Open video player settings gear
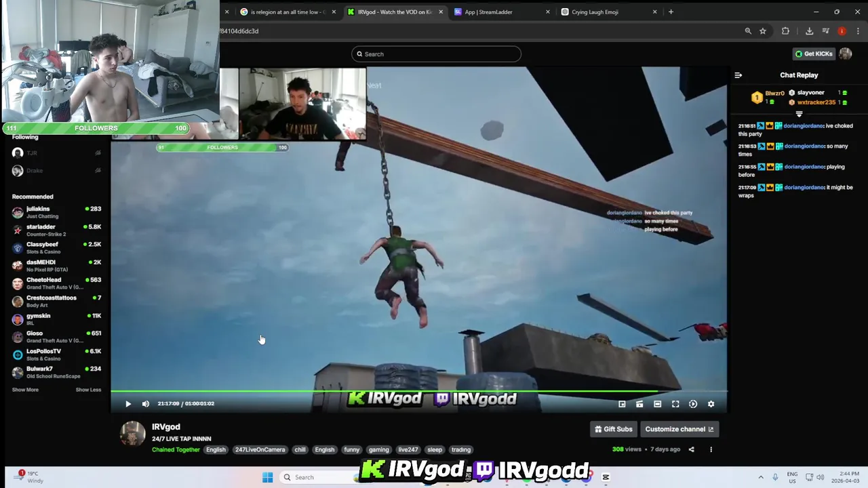 pos(711,404)
